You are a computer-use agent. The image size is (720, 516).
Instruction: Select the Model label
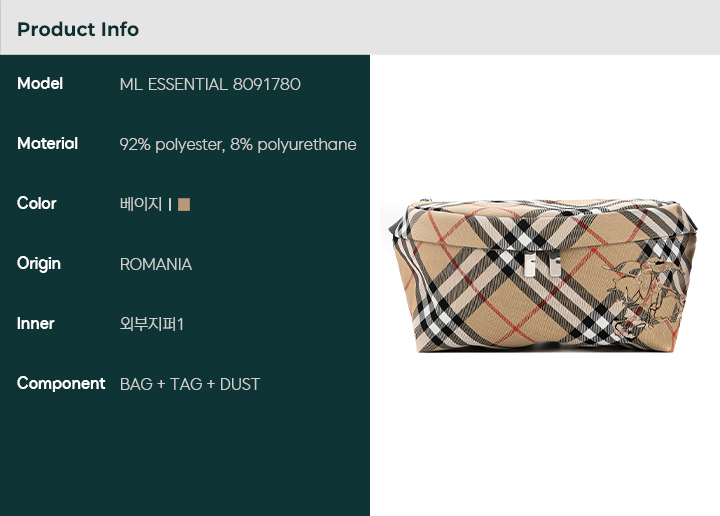[40, 84]
